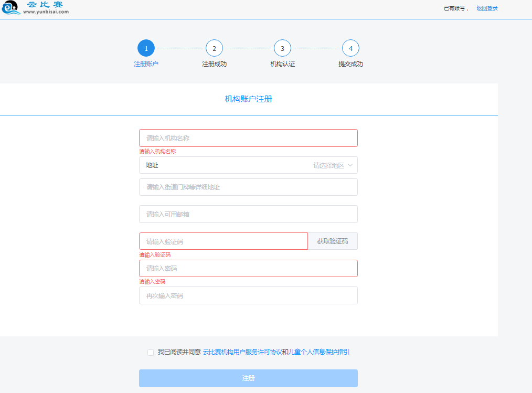Click the red 请输入机构名称 error message
Image resolution: width=532 pixels, height=393 pixels.
(x=157, y=151)
